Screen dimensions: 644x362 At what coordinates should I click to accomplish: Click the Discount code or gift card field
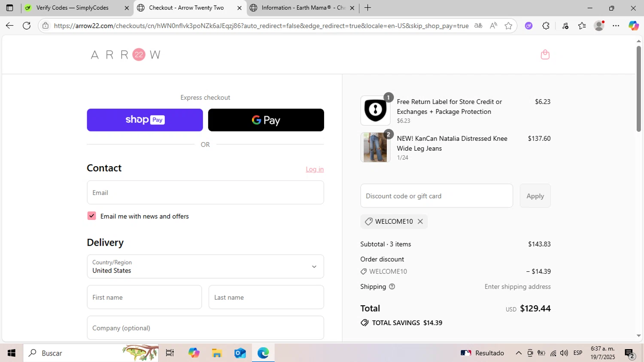point(437,196)
